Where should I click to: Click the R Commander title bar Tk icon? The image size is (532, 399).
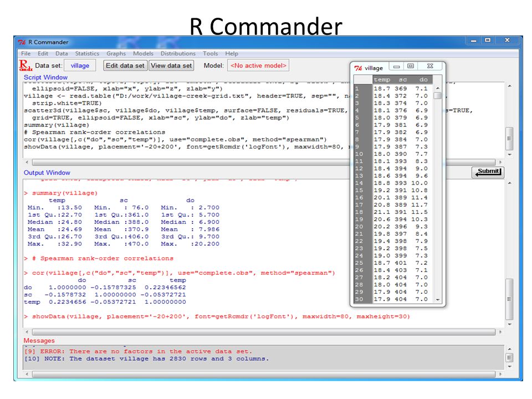[x=22, y=42]
